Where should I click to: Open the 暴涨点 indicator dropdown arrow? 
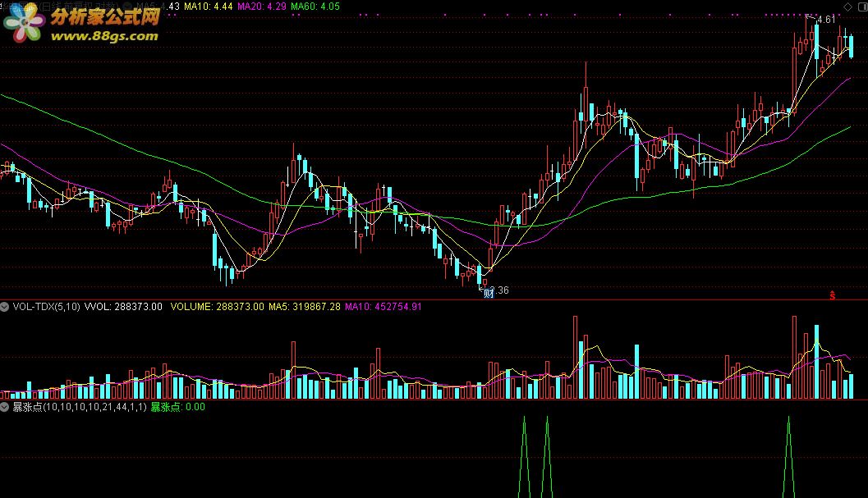point(4,407)
